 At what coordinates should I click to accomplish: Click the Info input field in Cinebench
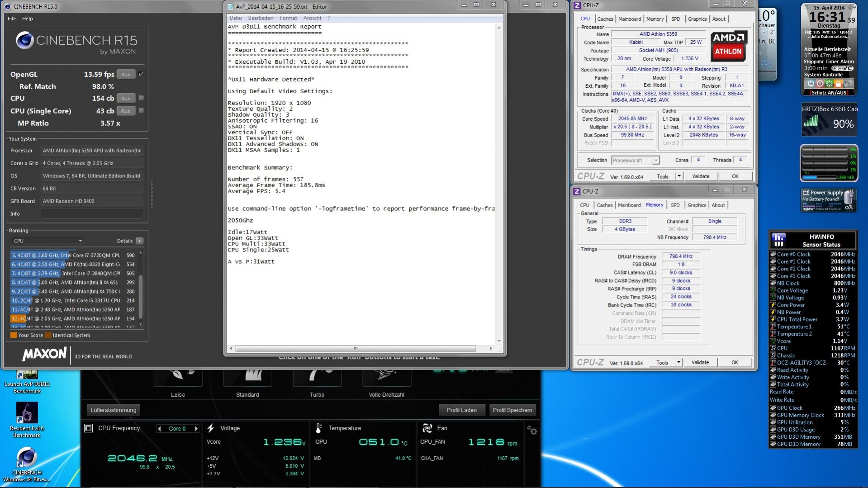click(92, 213)
